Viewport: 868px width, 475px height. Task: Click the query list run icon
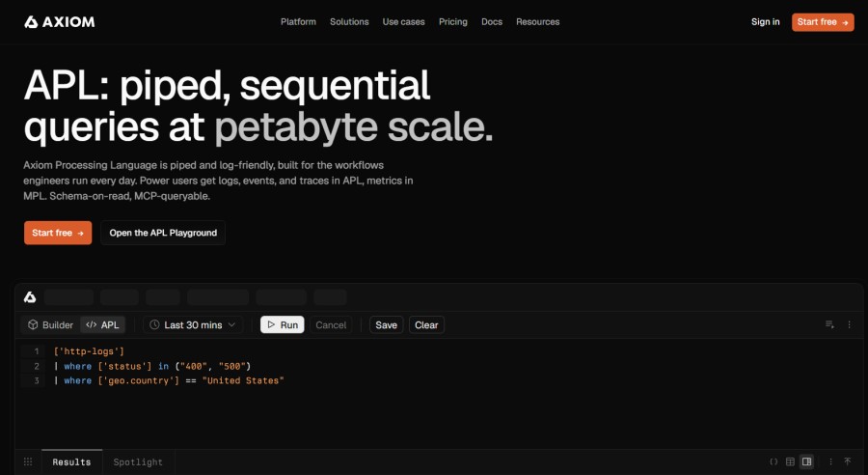pyautogui.click(x=829, y=324)
